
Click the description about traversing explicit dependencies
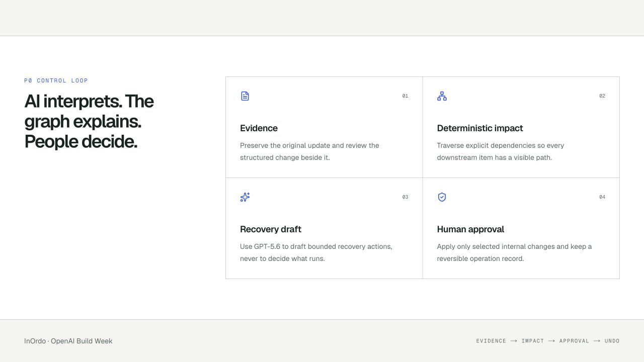(501, 151)
